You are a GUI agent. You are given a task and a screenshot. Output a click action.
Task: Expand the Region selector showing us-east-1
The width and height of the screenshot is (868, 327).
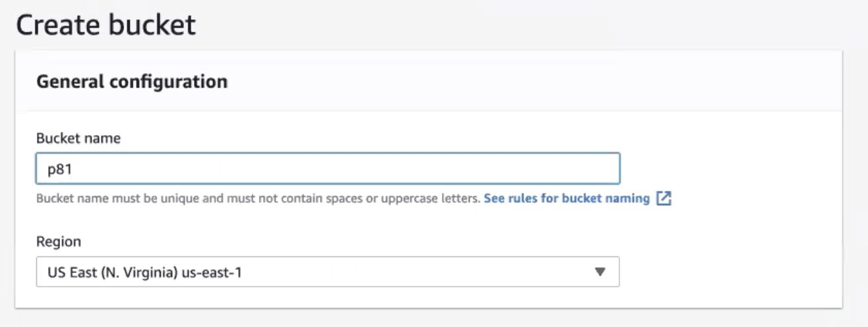tap(328, 272)
